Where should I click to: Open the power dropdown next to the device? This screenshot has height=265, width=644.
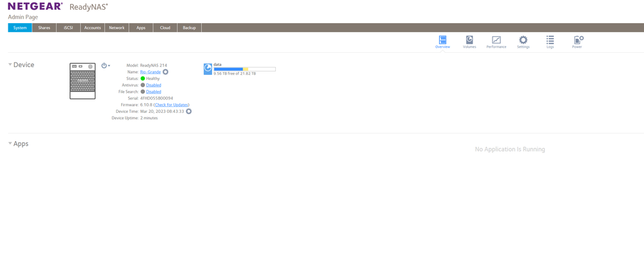(106, 66)
